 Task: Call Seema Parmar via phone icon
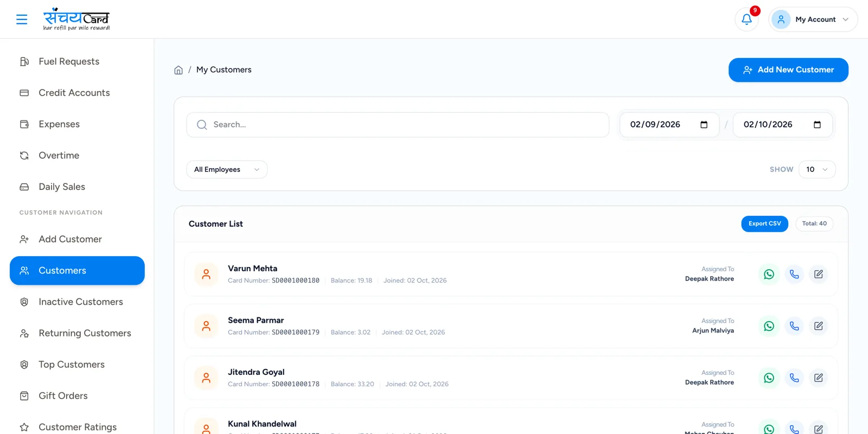[794, 326]
